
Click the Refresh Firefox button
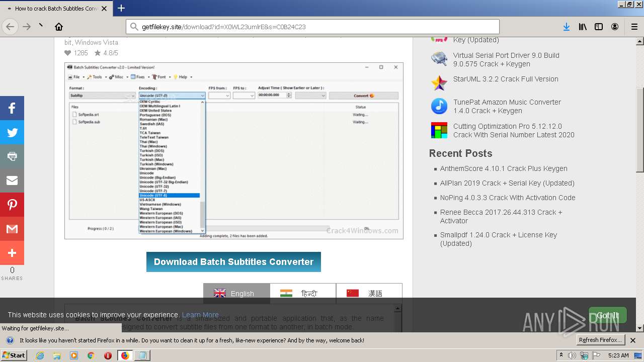[x=601, y=340]
